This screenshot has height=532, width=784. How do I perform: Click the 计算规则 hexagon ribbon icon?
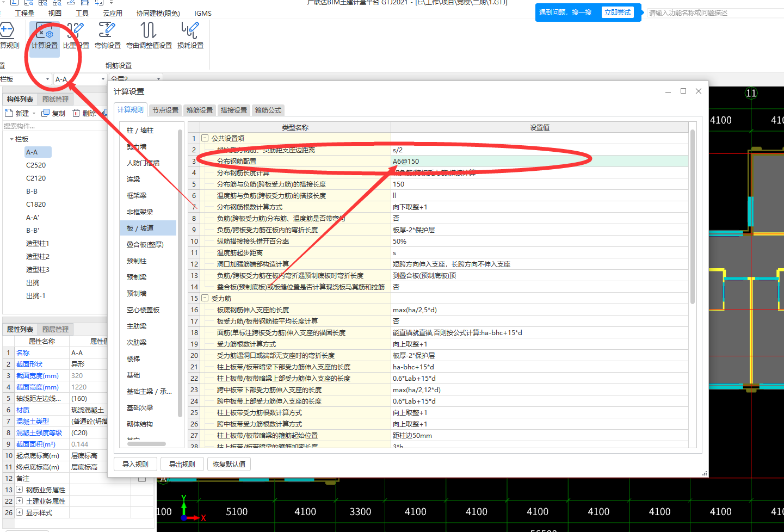(x=6, y=30)
